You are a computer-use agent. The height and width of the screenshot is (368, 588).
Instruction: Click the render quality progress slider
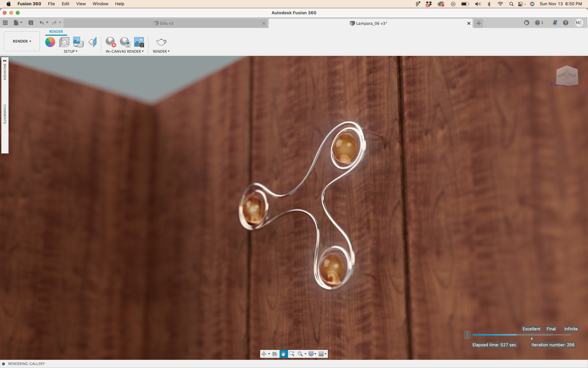click(x=521, y=335)
